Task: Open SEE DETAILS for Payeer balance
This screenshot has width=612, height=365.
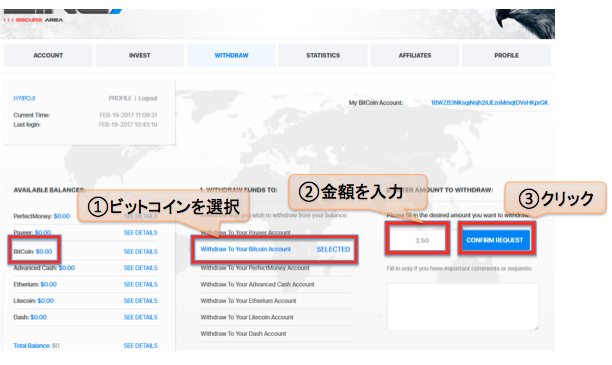Action: coord(141,233)
